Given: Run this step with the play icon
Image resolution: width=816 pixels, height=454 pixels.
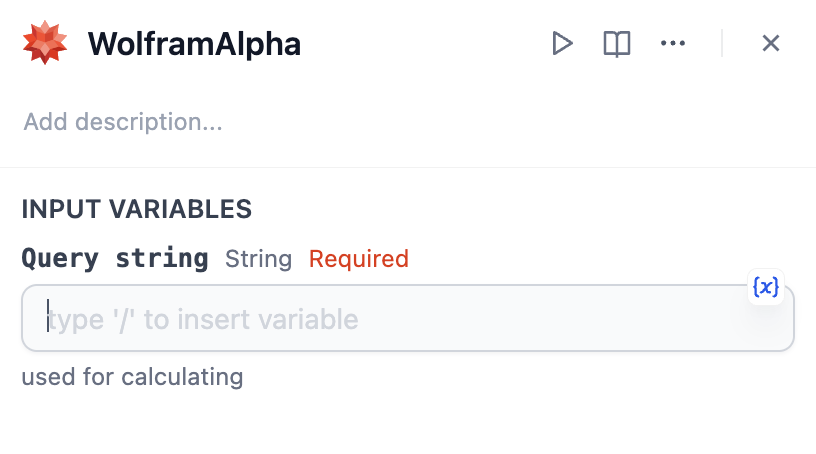Looking at the screenshot, I should tap(563, 43).
